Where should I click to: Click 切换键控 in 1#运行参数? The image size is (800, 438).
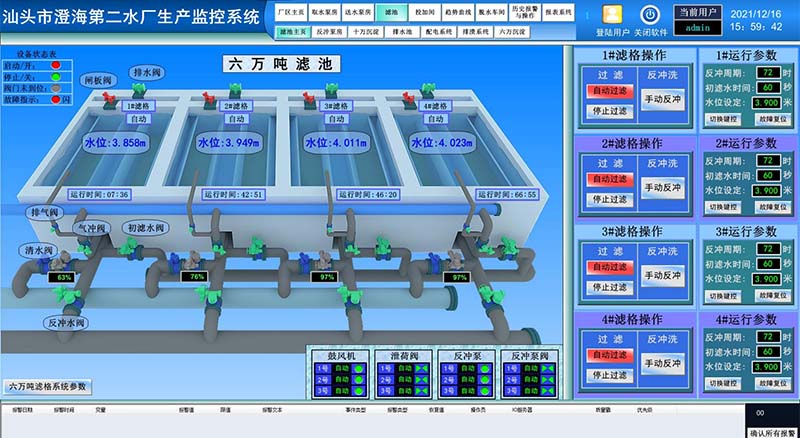(x=723, y=119)
